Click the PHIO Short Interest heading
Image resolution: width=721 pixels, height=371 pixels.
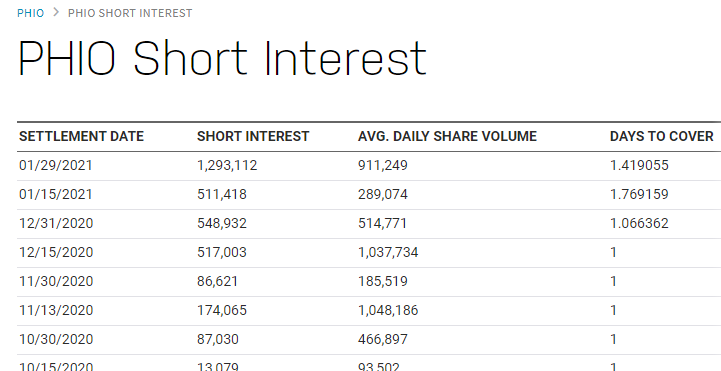[x=223, y=58]
